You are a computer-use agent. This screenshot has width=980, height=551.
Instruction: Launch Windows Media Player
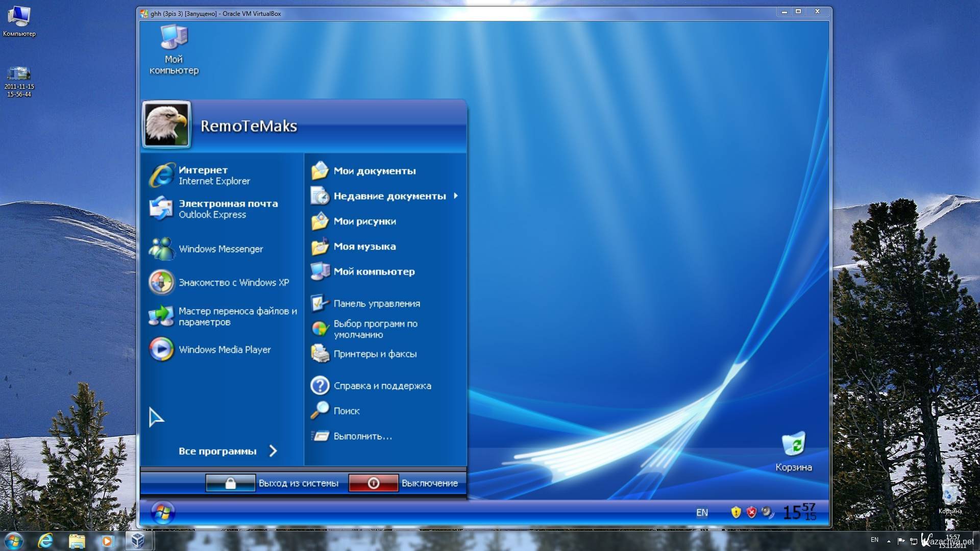[224, 349]
